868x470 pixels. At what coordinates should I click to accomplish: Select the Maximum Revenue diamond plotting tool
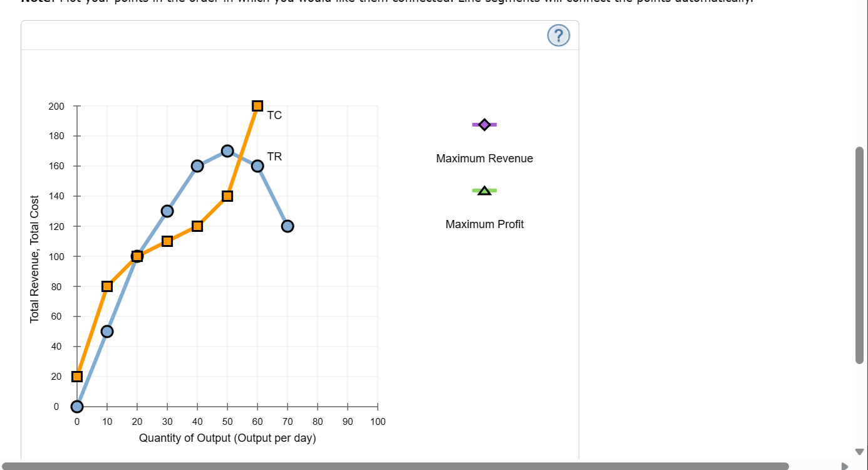pos(484,124)
